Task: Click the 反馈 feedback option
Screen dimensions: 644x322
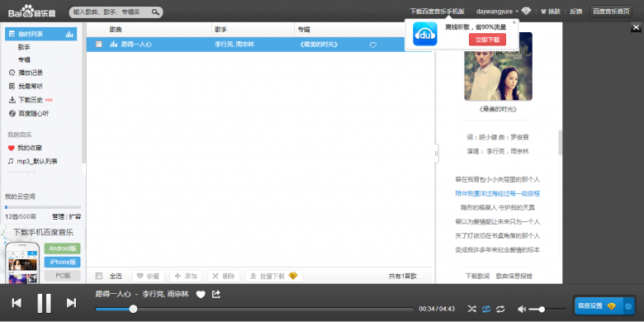Action: click(x=575, y=12)
